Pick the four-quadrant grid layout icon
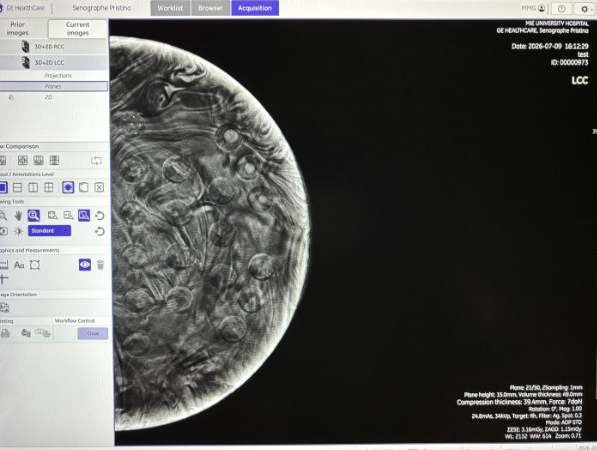This screenshot has height=450, width=597. (49, 187)
